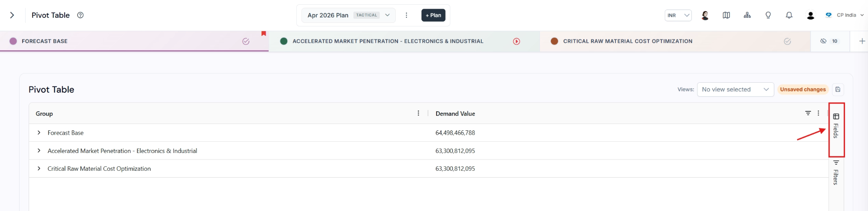Open plan options kebab menu
868x211 pixels.
point(406,15)
